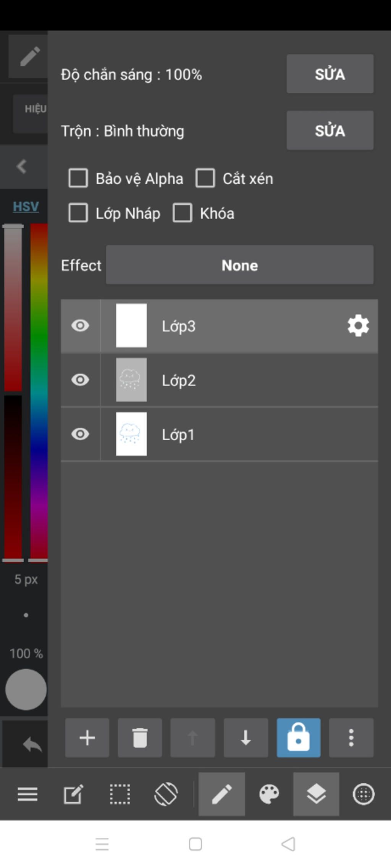Toggle the blue lock icon button
The height and width of the screenshot is (868, 391).
[298, 738]
